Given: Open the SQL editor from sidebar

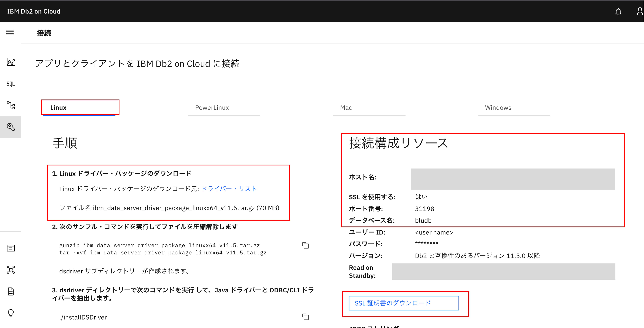Looking at the screenshot, I should tap(11, 84).
